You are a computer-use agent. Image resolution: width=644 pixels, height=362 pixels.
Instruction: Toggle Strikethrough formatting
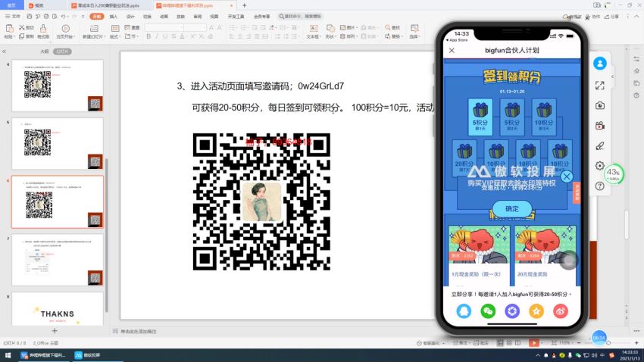tap(174, 36)
